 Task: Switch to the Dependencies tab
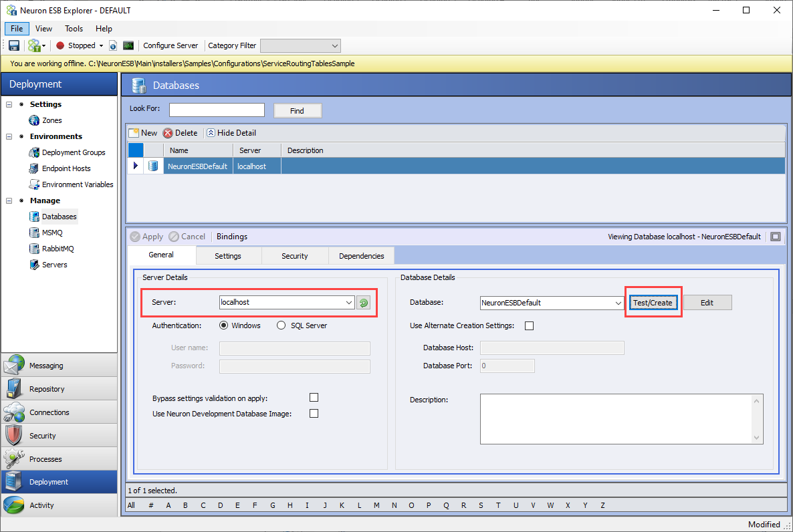[362, 256]
